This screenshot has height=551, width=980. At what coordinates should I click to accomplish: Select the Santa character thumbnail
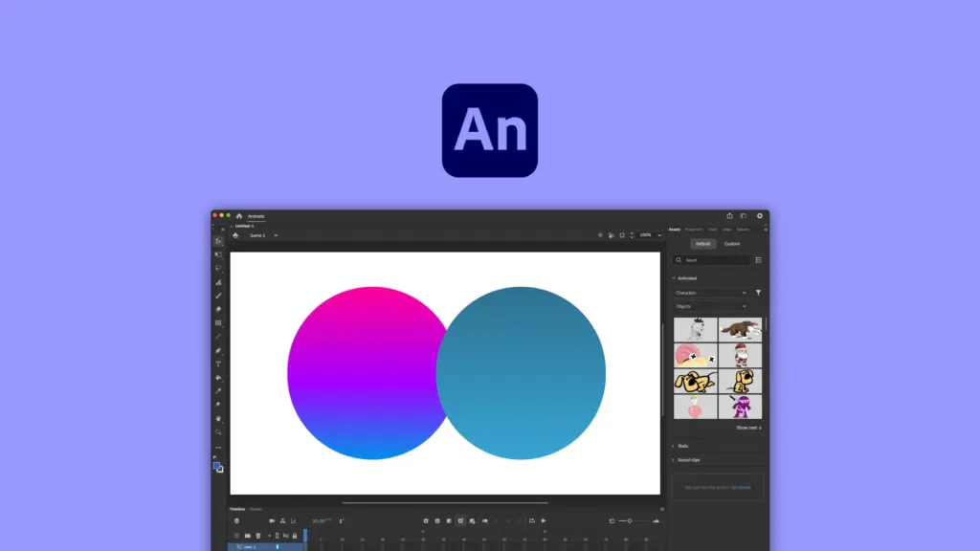click(x=741, y=356)
